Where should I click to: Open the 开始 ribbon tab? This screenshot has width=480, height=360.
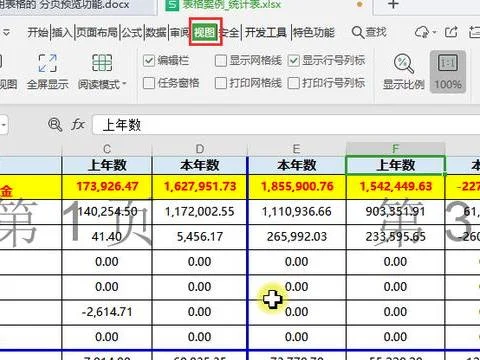38,33
